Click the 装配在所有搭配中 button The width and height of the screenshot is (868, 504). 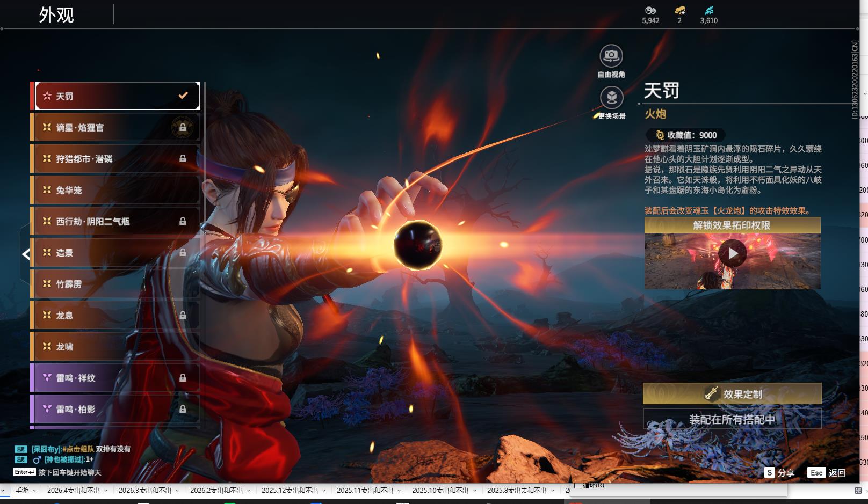tap(732, 419)
